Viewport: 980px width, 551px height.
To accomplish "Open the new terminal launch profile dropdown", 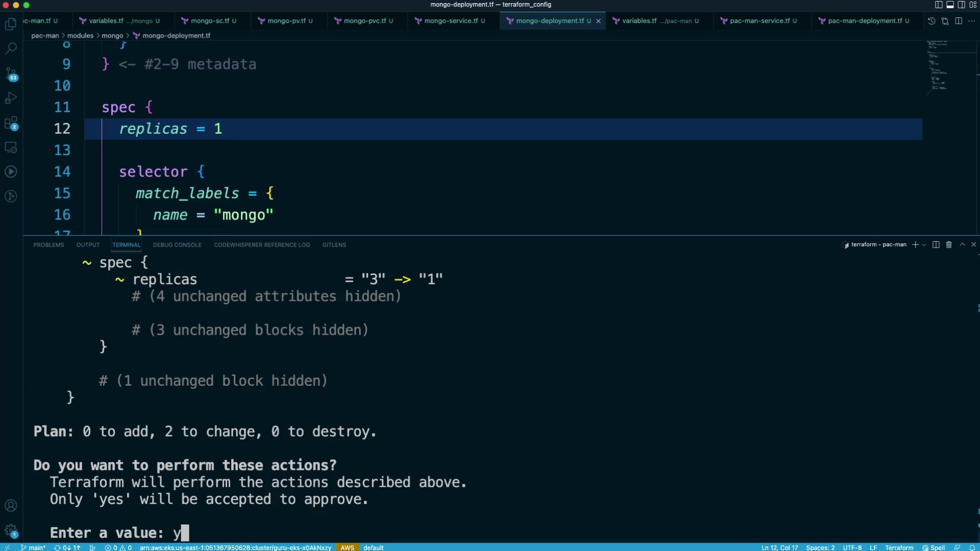I will coord(924,245).
